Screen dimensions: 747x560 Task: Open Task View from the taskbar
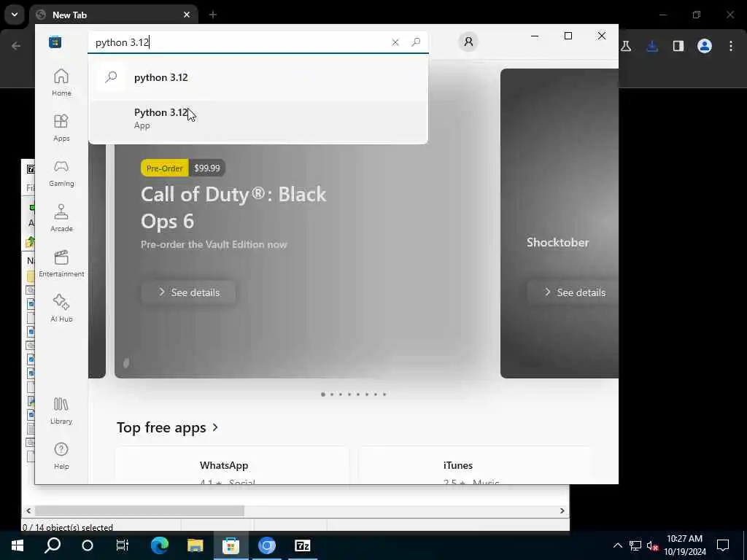coord(123,545)
